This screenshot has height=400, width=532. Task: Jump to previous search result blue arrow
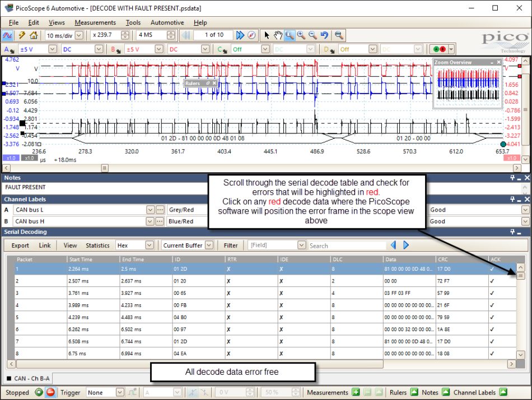pyautogui.click(x=394, y=245)
